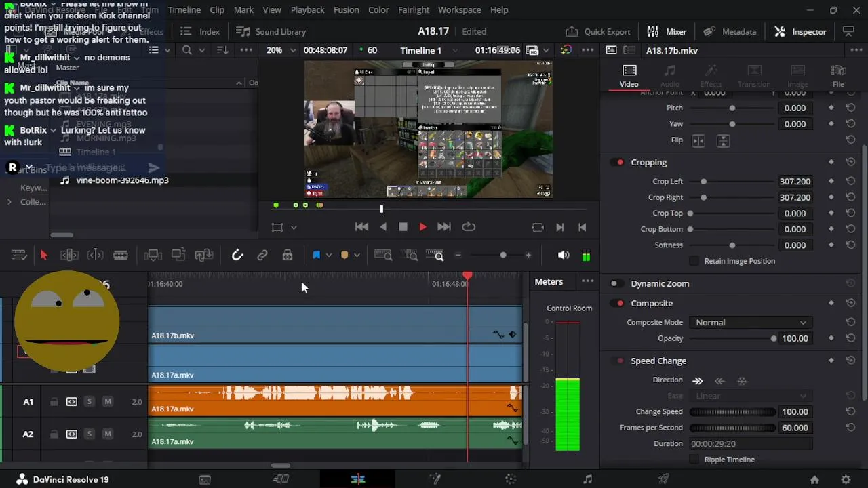Set speed direction to freeze frame
The image size is (868, 488).
(x=742, y=381)
